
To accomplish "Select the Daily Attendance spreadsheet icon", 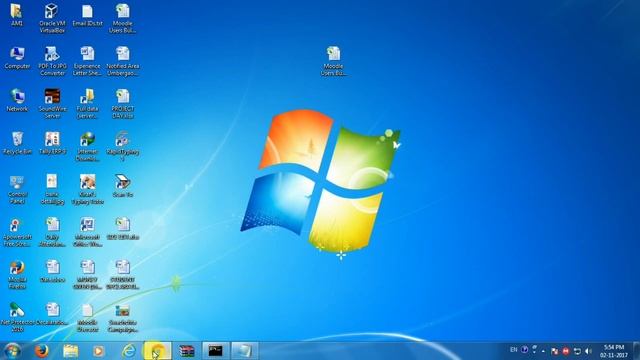I will 52,232.
